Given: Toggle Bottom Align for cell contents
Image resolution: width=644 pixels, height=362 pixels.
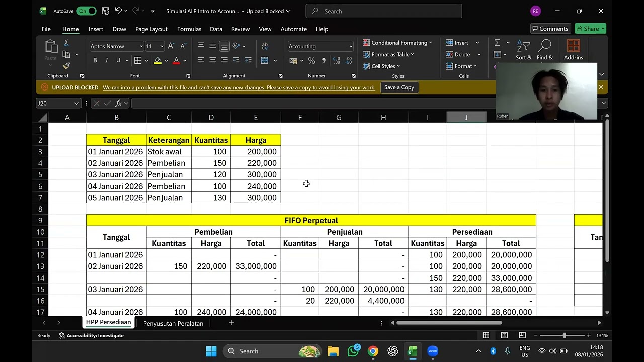Looking at the screenshot, I should (x=224, y=46).
